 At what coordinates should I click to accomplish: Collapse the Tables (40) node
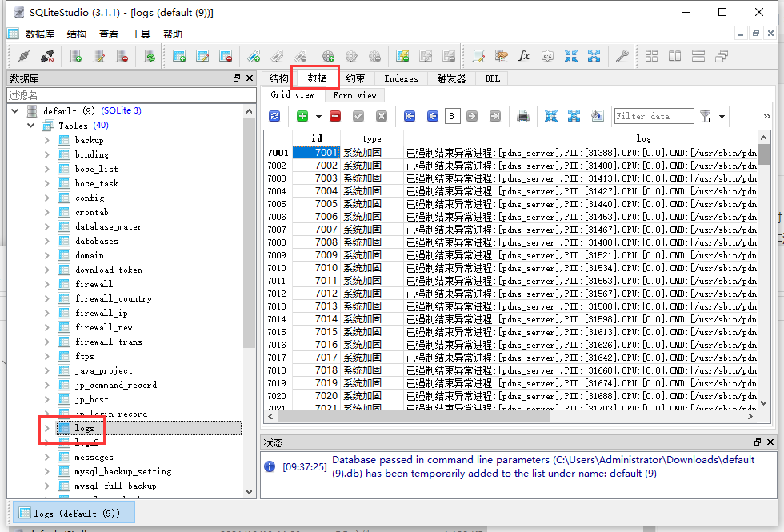point(31,125)
